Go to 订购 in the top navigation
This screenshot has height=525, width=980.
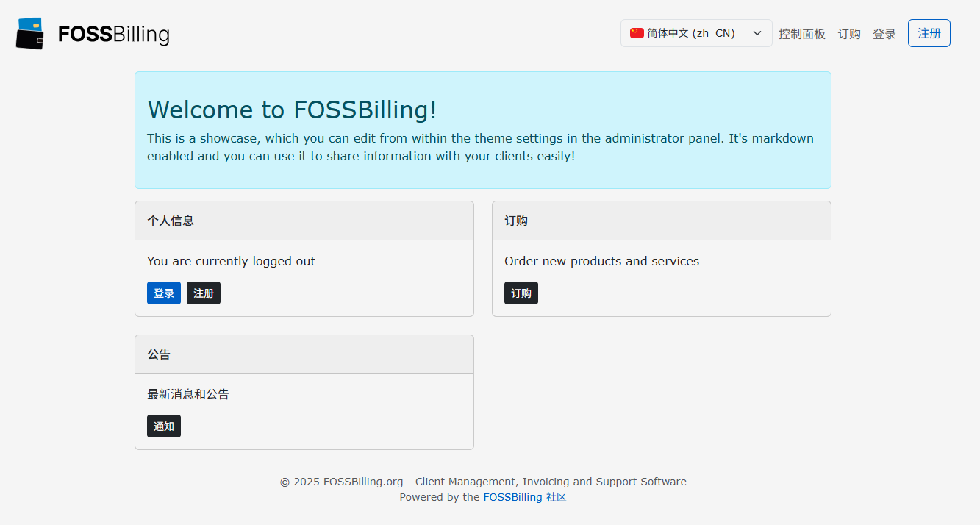coord(849,34)
